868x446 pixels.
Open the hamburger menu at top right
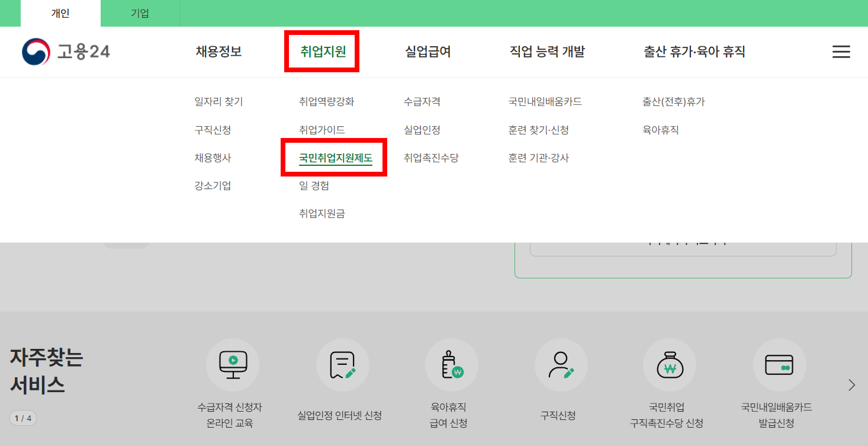pos(841,52)
